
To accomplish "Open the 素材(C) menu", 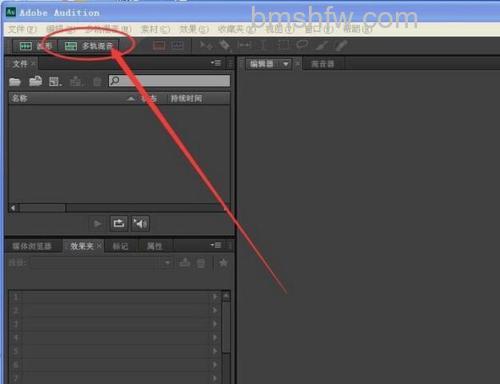I will coord(155,30).
